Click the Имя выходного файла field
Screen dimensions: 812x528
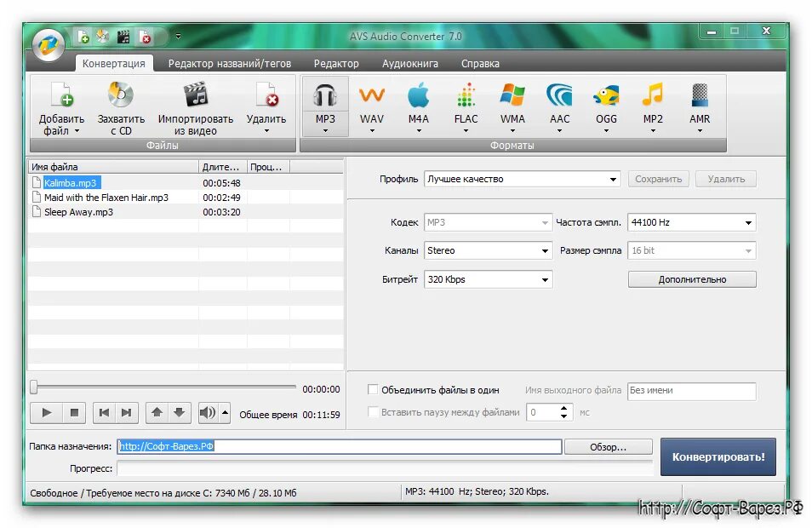coord(691,391)
